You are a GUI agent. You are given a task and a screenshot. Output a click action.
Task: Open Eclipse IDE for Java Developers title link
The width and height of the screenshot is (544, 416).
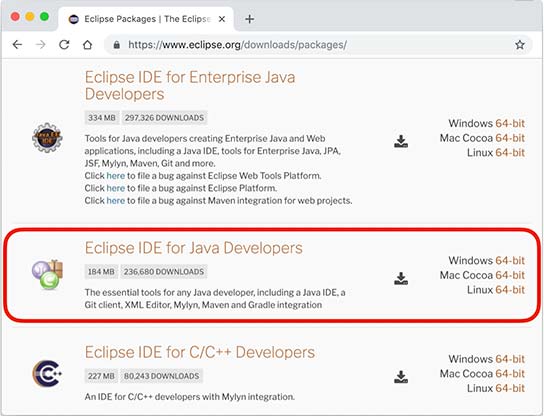[x=194, y=248]
